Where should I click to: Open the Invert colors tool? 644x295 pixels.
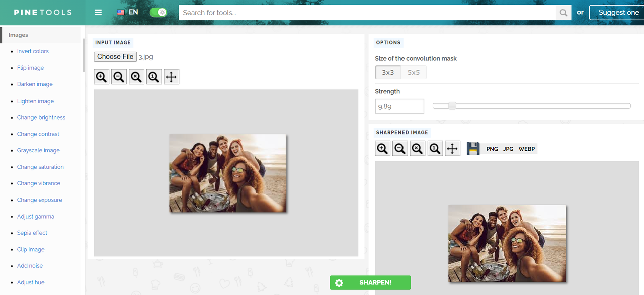[x=33, y=51]
